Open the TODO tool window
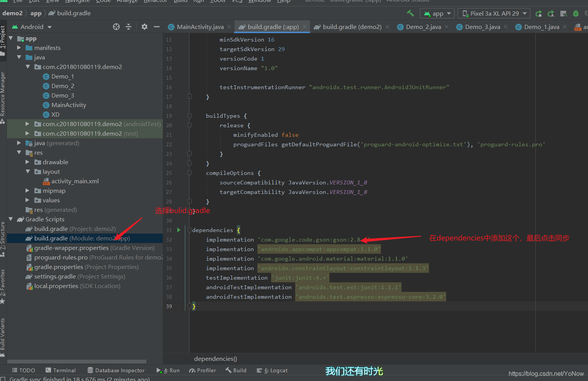 [x=23, y=370]
